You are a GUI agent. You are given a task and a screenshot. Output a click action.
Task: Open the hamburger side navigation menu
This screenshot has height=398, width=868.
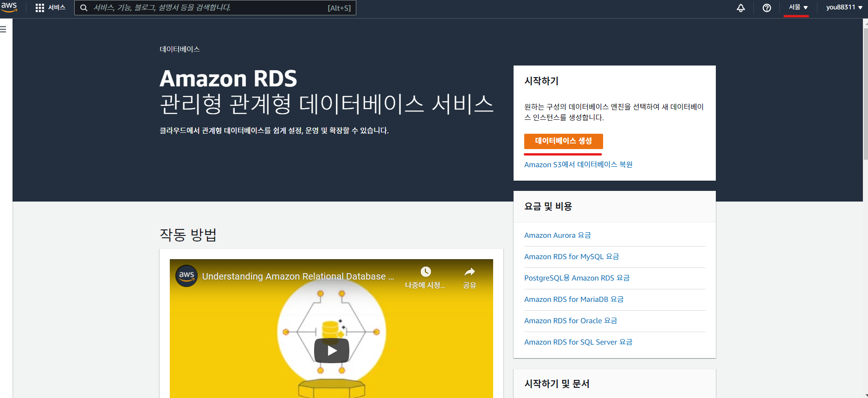(3, 29)
